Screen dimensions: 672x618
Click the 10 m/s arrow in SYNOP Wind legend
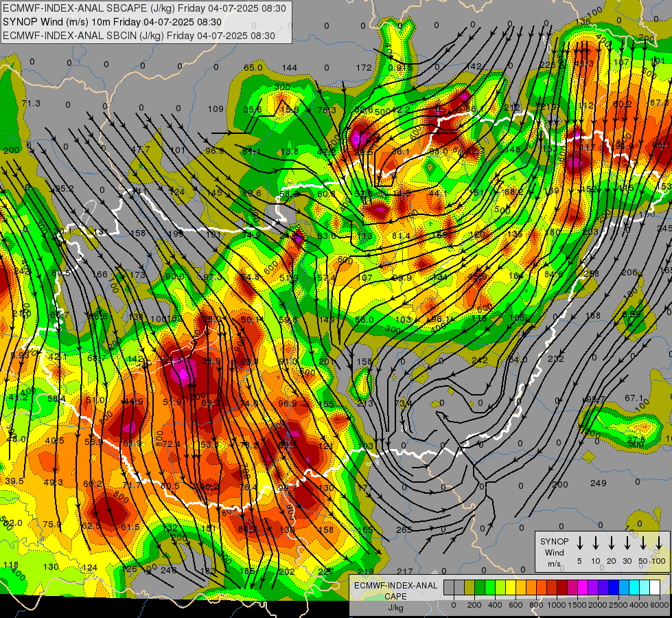click(596, 542)
